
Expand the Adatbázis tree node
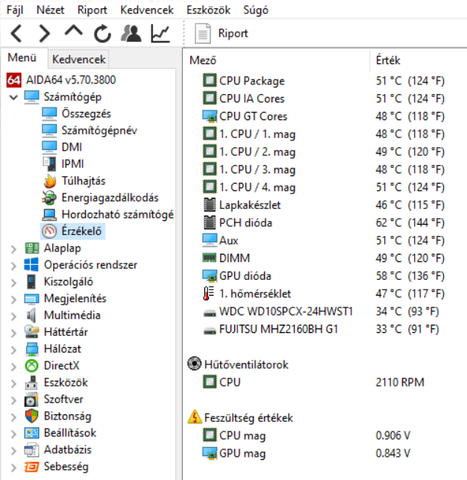click(x=14, y=450)
